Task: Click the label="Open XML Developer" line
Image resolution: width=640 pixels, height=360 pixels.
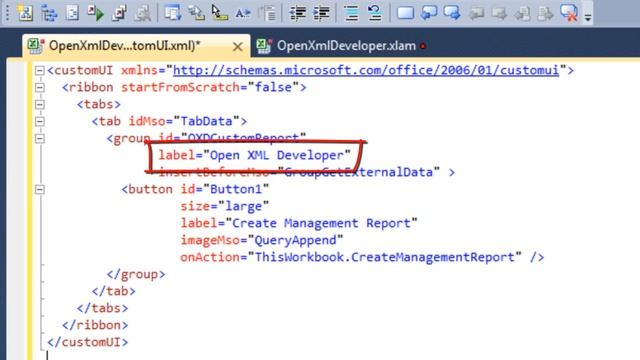Action: pos(255,155)
